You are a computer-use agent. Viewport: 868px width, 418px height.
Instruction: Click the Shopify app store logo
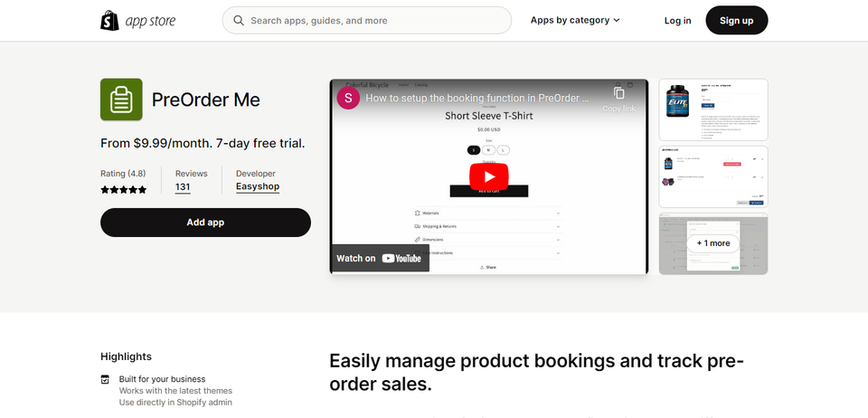tap(137, 21)
